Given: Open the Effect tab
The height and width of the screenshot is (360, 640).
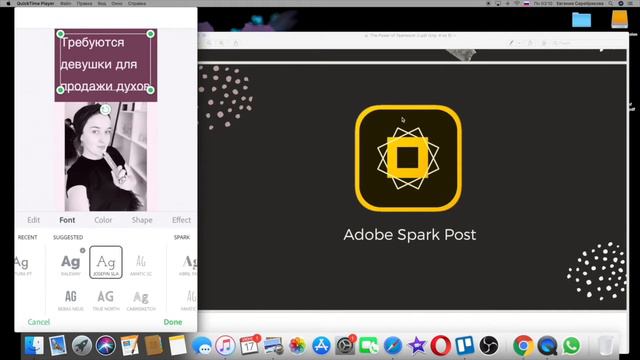Looking at the screenshot, I should (181, 220).
